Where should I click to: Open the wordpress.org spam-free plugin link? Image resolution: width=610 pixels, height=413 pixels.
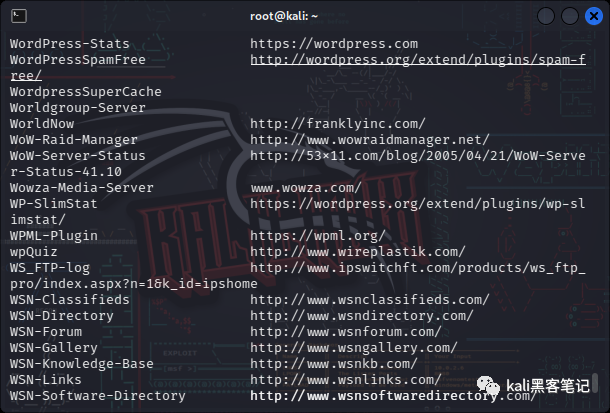[418, 60]
